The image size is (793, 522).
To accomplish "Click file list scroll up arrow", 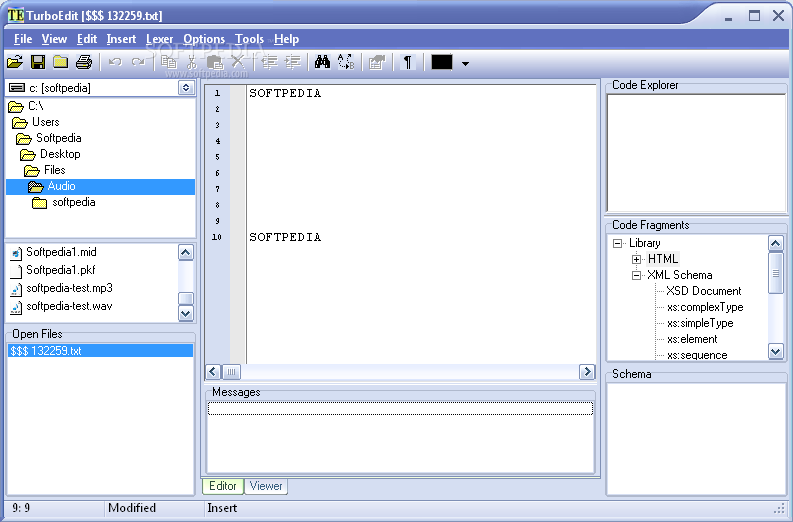I will coord(186,252).
